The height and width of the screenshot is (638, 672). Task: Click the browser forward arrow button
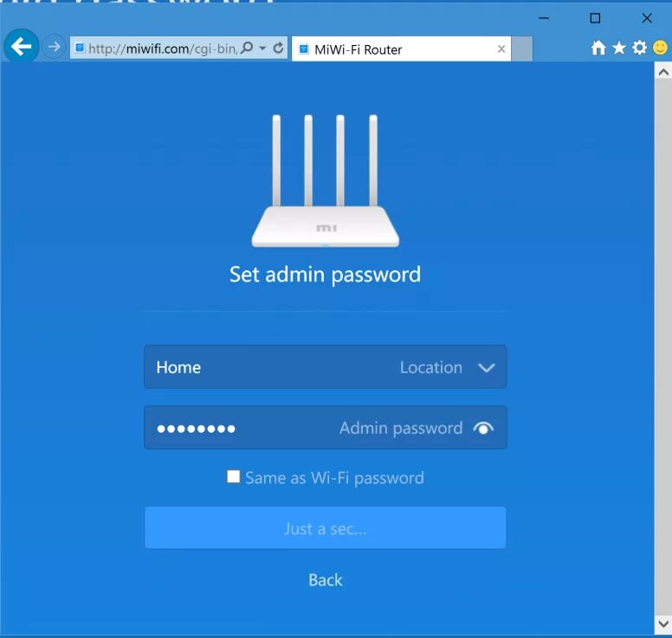coord(54,47)
